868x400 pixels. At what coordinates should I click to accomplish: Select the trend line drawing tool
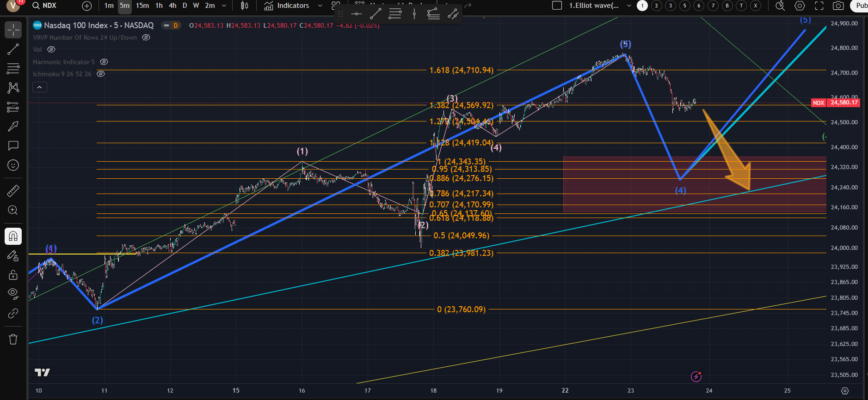(x=13, y=49)
